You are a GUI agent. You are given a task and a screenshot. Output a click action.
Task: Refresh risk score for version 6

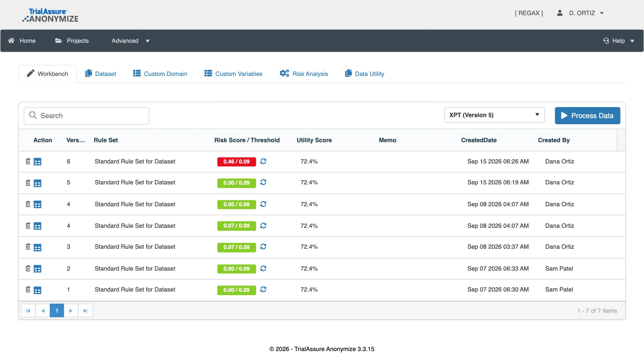[x=263, y=161]
